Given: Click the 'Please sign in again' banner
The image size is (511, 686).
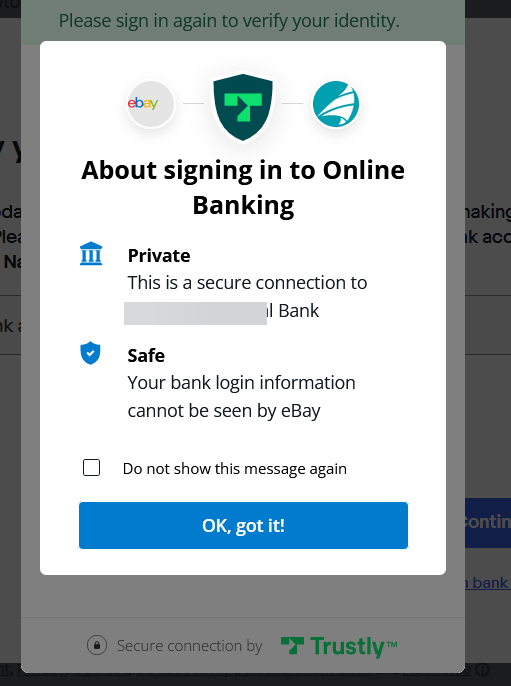Looking at the screenshot, I should [x=229, y=21].
